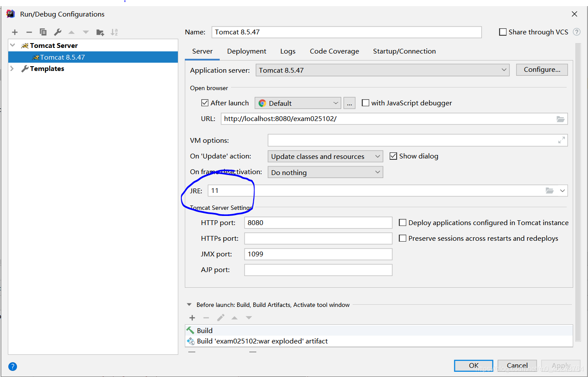The image size is (588, 377).
Task: Remove before-launch task minus icon
Action: tap(206, 318)
